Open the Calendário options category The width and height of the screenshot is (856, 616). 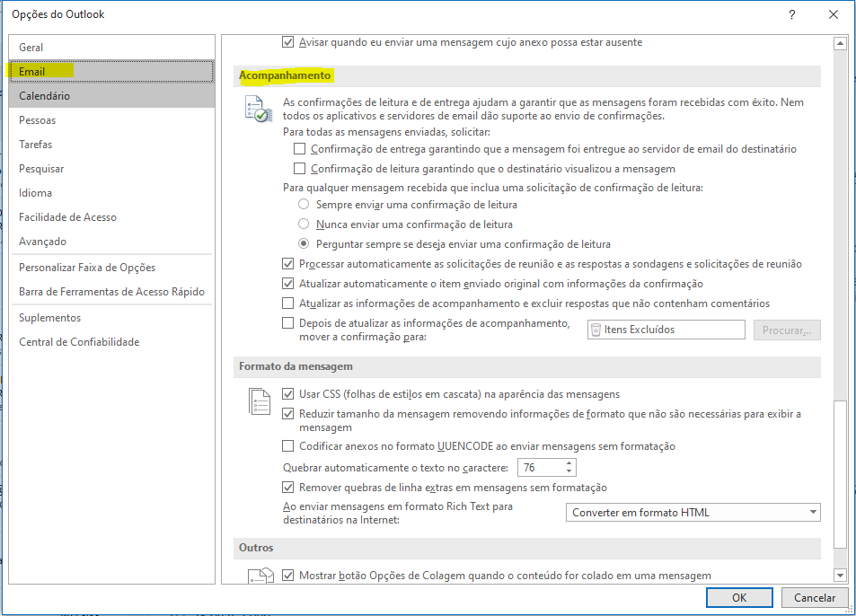[112, 96]
